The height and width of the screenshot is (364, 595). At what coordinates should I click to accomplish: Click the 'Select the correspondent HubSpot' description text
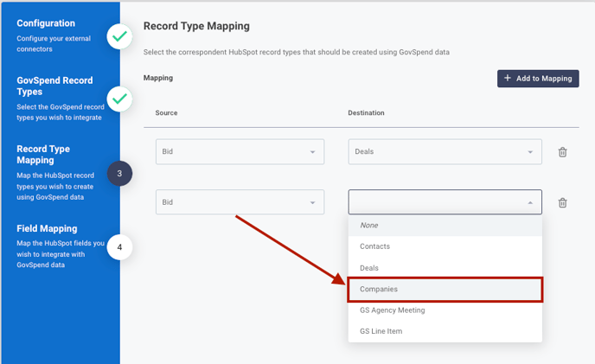tap(297, 52)
